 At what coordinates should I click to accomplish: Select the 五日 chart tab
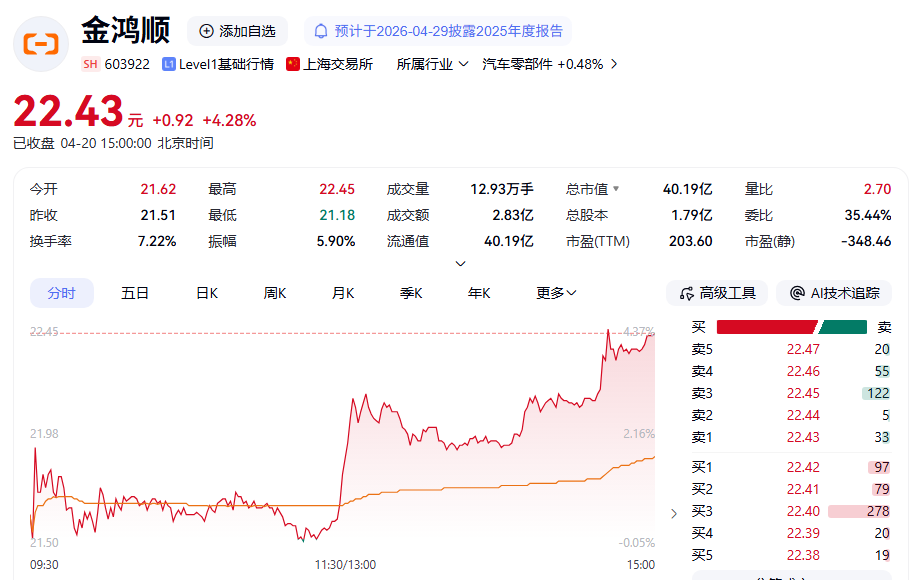(135, 293)
